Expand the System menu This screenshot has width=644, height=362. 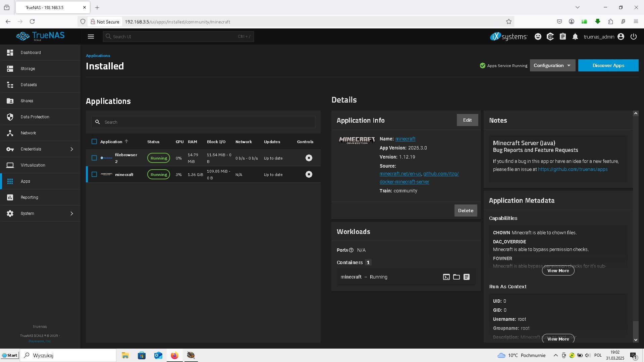click(x=40, y=214)
